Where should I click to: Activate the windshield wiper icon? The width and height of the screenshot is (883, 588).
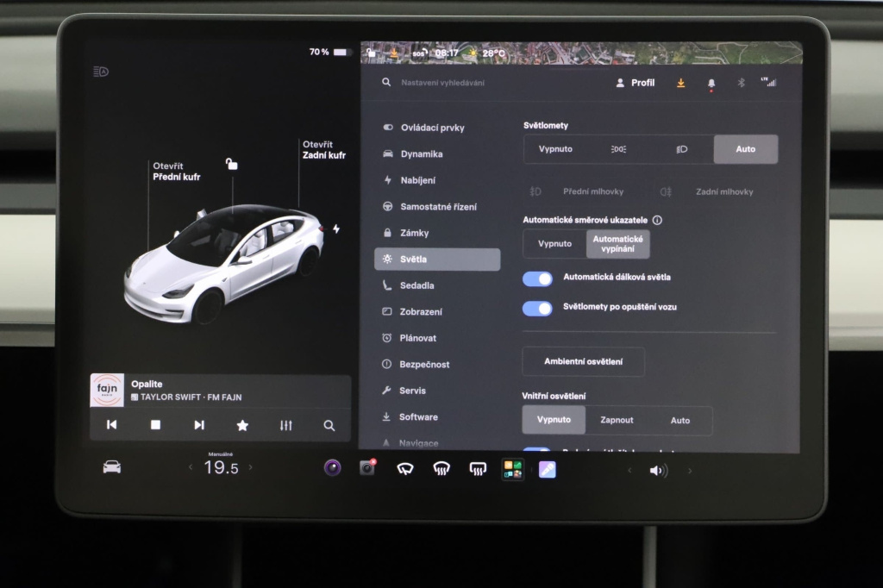[405, 469]
